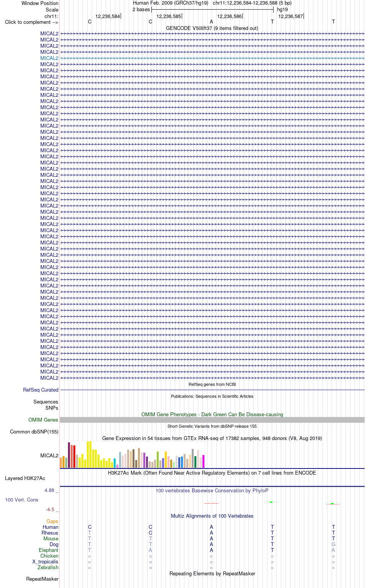Click the tallest yellow bar in the GTEx chart
Viewport: 365px width, 588px height.
tap(90, 454)
